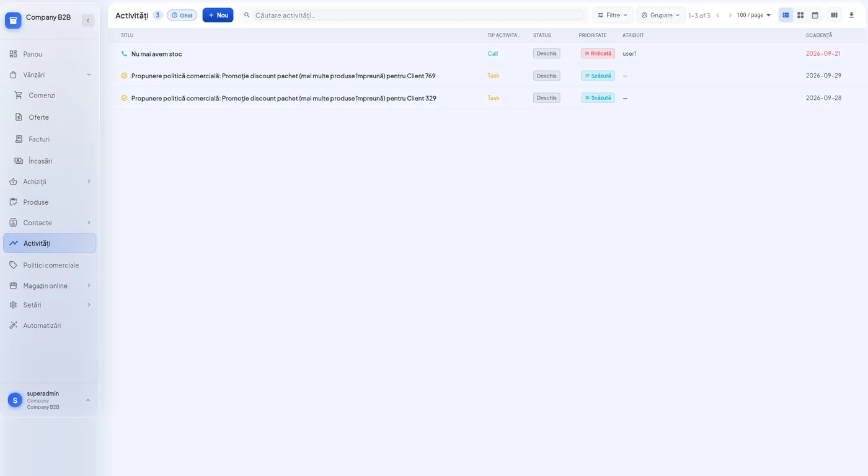Switch to list view icon
This screenshot has width=868, height=476.
786,15
